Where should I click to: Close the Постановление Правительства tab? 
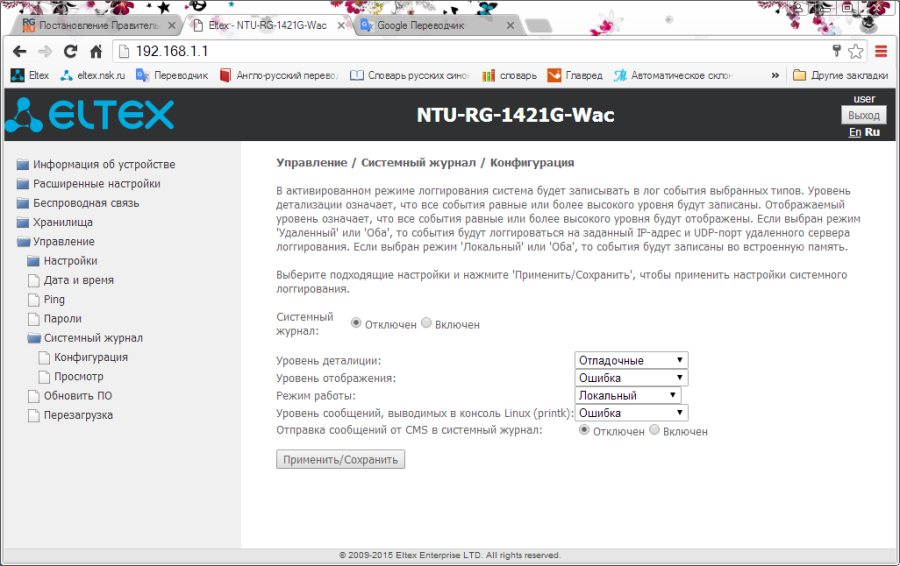pyautogui.click(x=172, y=25)
